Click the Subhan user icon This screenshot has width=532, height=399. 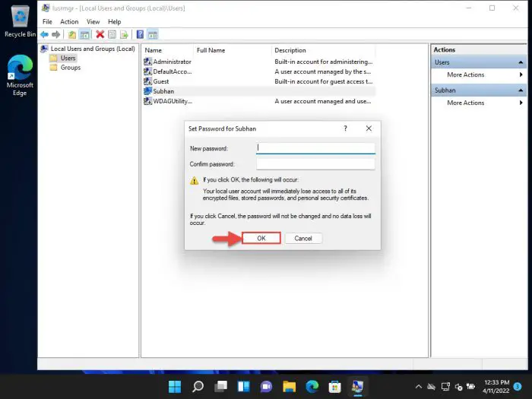point(147,91)
